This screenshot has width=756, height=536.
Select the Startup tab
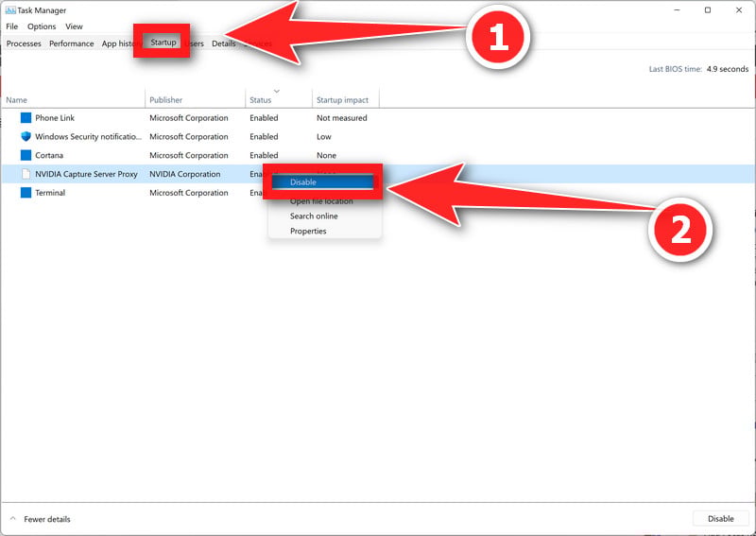pyautogui.click(x=163, y=43)
